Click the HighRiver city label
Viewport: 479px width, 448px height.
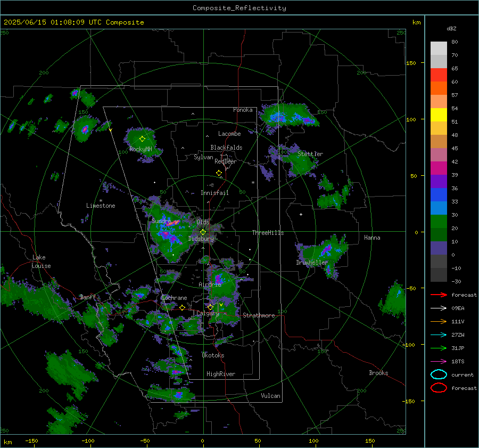point(221,374)
